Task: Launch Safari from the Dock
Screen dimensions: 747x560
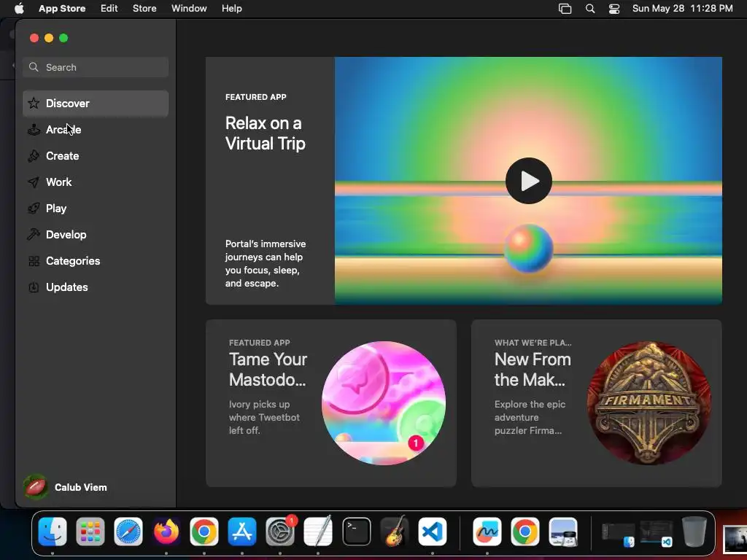Action: tap(128, 532)
